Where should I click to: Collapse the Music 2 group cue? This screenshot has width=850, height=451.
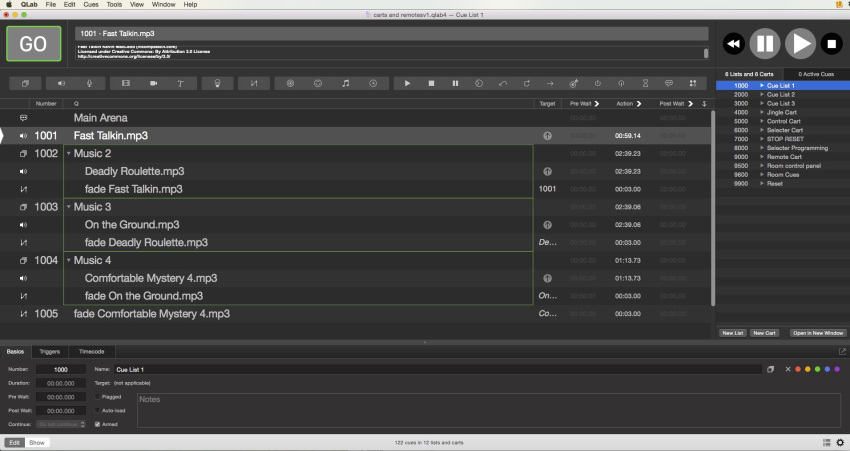tap(68, 153)
